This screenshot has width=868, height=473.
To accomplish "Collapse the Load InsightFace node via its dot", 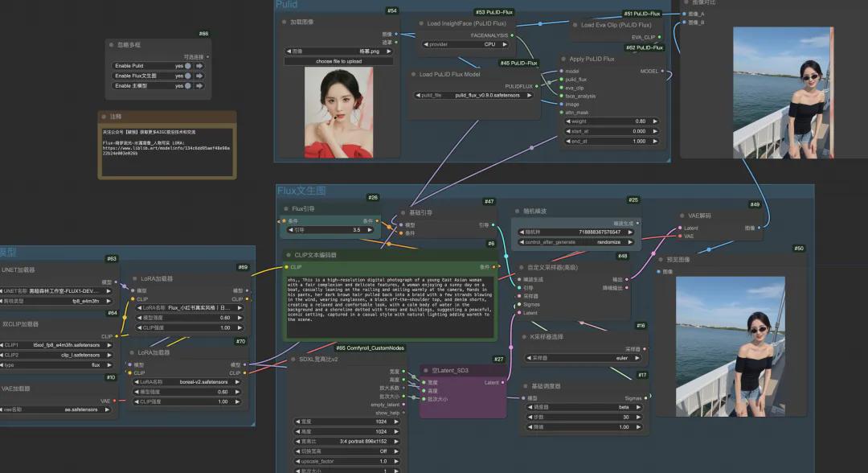I will point(422,24).
